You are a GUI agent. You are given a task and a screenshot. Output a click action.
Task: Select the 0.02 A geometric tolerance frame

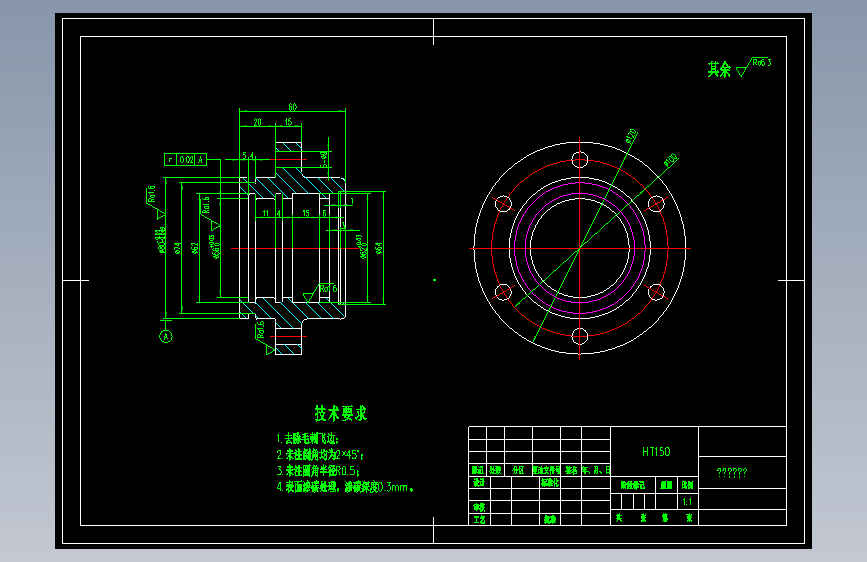coord(185,159)
